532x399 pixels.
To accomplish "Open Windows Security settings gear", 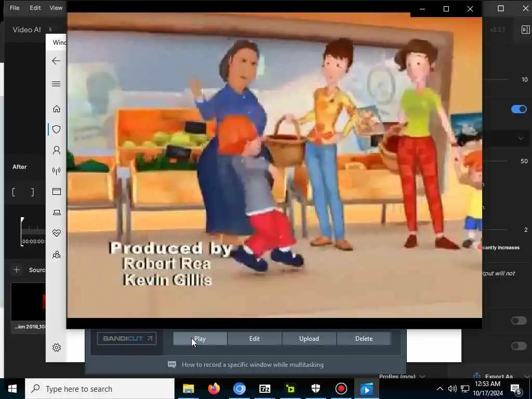I will point(56,348).
